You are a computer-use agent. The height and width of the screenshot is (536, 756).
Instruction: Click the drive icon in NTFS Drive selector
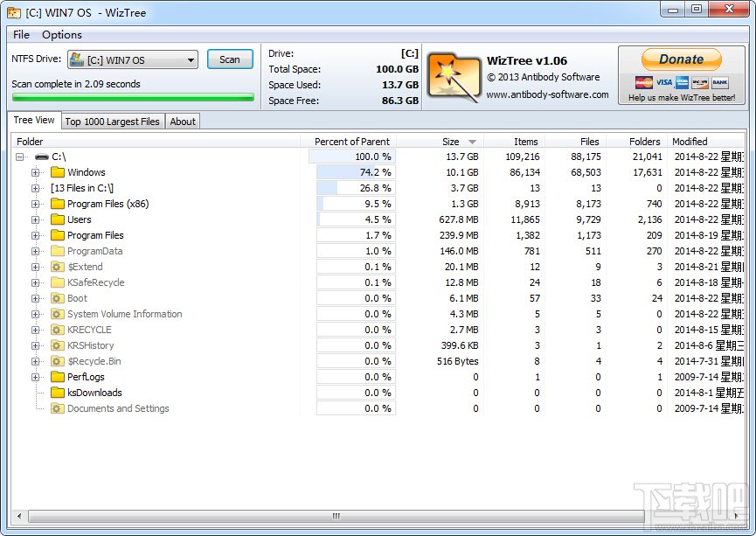(x=77, y=59)
